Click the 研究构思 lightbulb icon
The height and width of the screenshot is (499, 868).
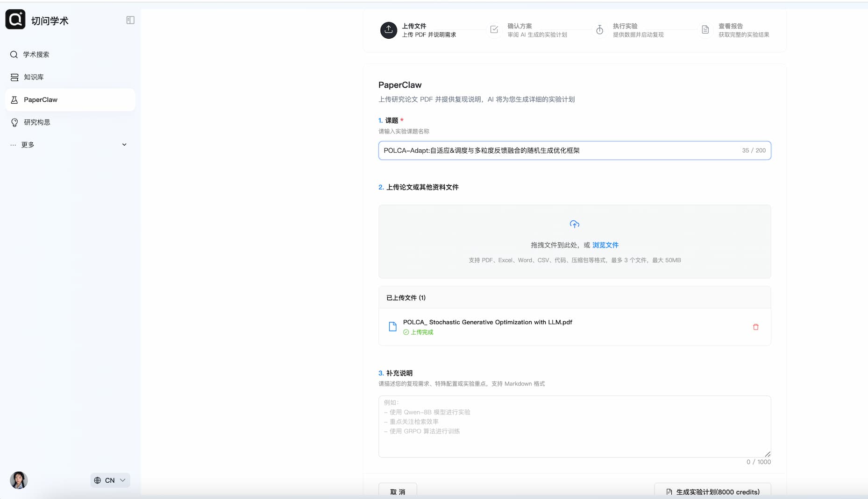tap(14, 122)
